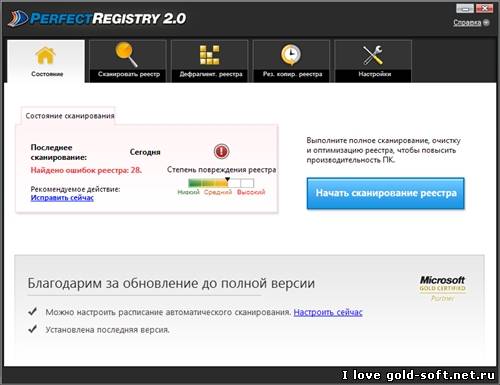Image resolution: width=500 pixels, height=385 pixels.
Task: Click the yellow blocks defragment icon
Action: click(x=209, y=55)
